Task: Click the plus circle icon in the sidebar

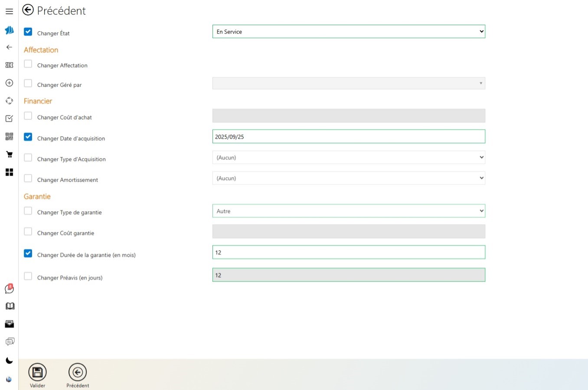Action: 9,83
